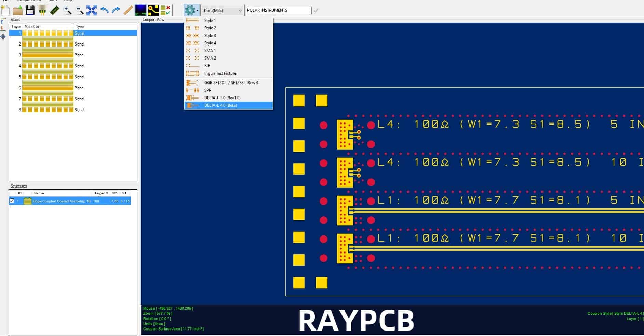Select the Ingun Test Fixture style
644x336 pixels.
click(x=220, y=73)
